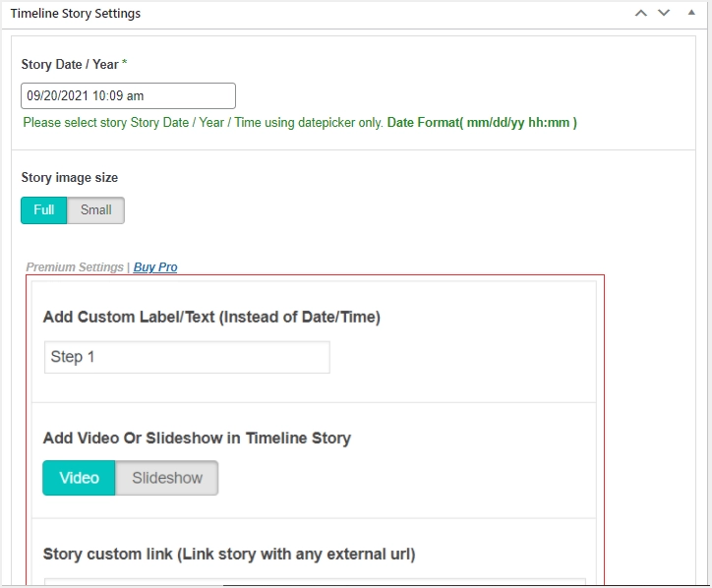Screen dimensions: 712x588
Task: Click the move panel up arrow
Action: pyautogui.click(x=641, y=13)
